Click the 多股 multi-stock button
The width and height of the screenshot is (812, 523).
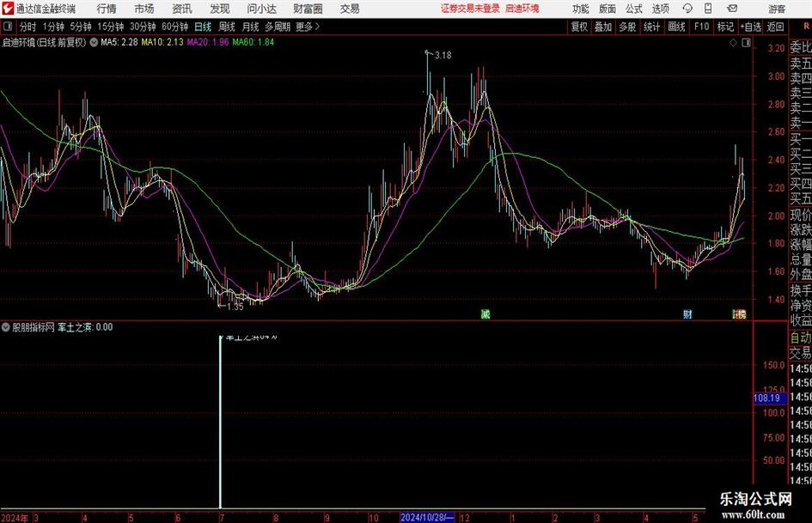[x=627, y=27]
